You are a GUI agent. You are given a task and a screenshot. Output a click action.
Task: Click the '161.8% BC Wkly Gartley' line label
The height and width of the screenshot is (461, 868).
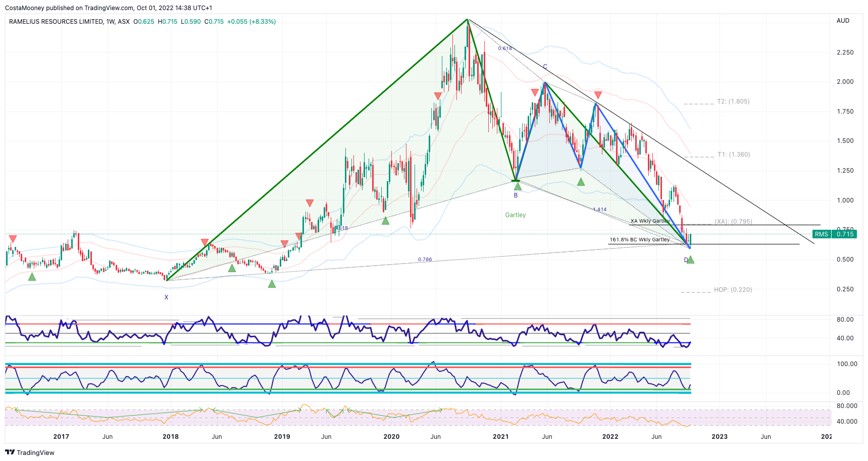tap(639, 240)
